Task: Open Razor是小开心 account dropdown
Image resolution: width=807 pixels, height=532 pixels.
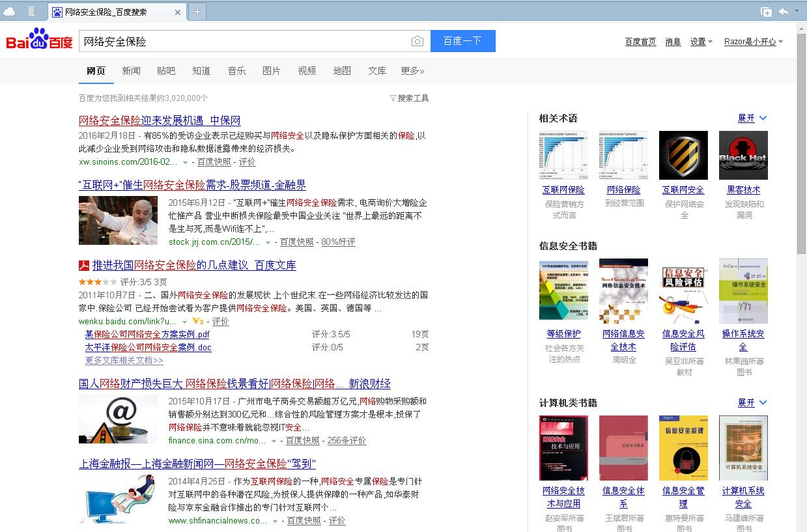Action: [x=754, y=41]
